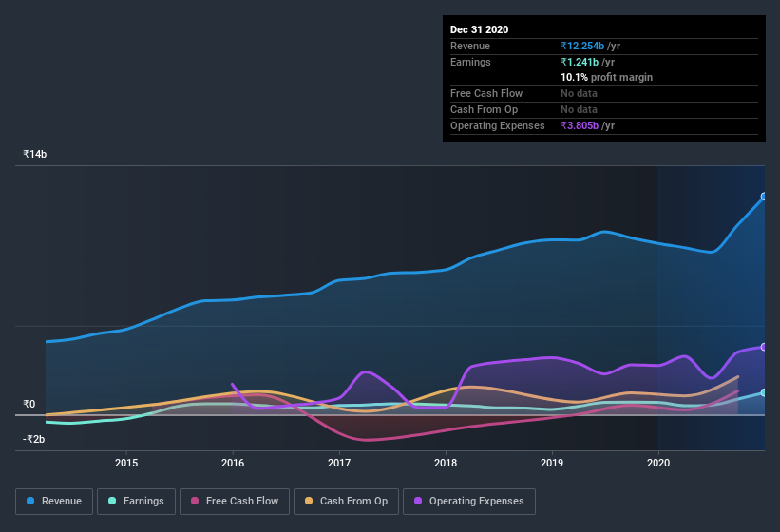The image size is (780, 532).
Task: Toggle the Revenue legend button
Action: pos(54,502)
